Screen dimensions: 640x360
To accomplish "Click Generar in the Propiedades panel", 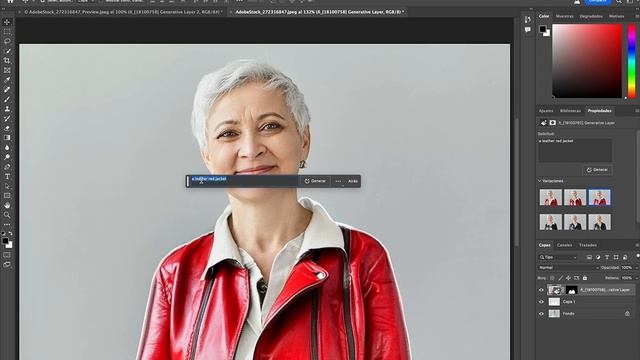I will pyautogui.click(x=597, y=170).
